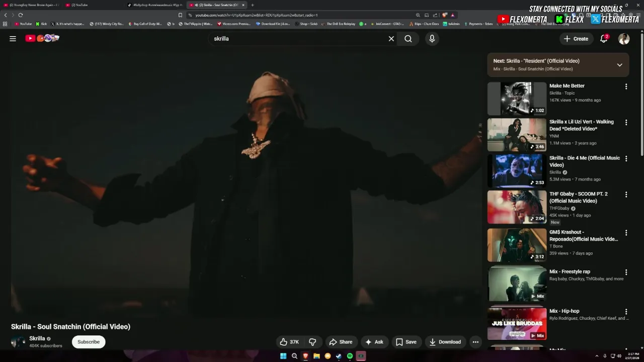
Task: Click the Mix - Hip-hop title
Action: tap(564, 311)
